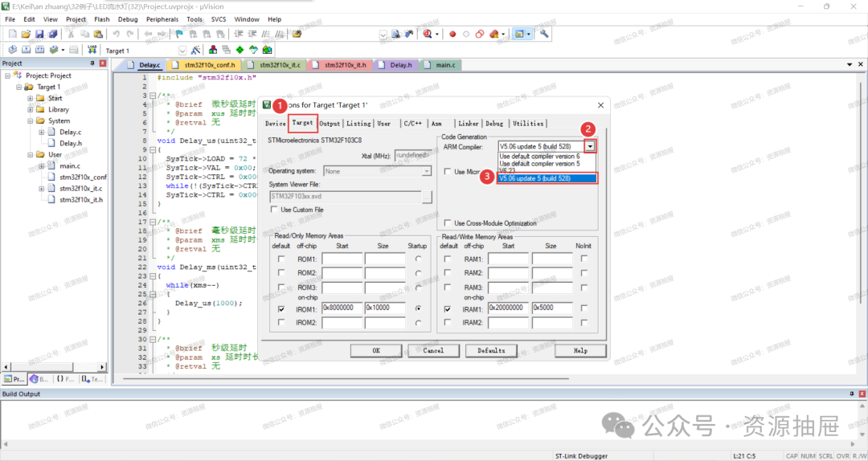This screenshot has height=461, width=868.
Task: Switch to the Linker tab in options dialog
Action: (469, 124)
